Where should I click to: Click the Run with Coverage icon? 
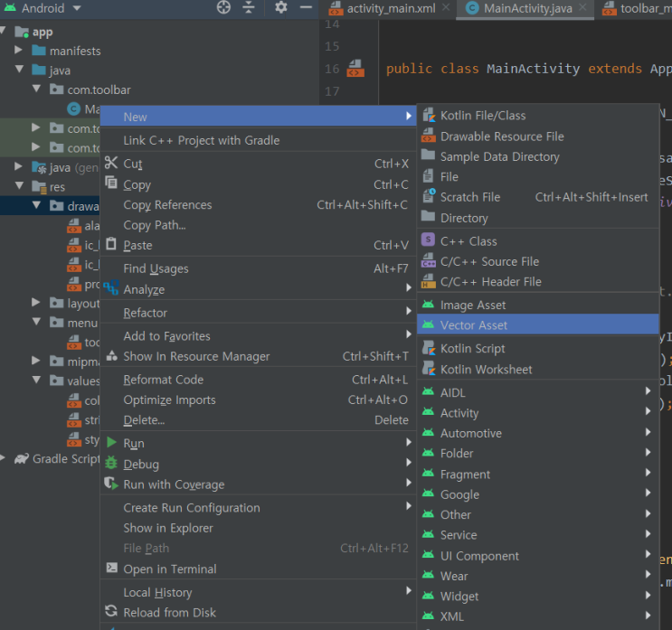pyautogui.click(x=111, y=483)
